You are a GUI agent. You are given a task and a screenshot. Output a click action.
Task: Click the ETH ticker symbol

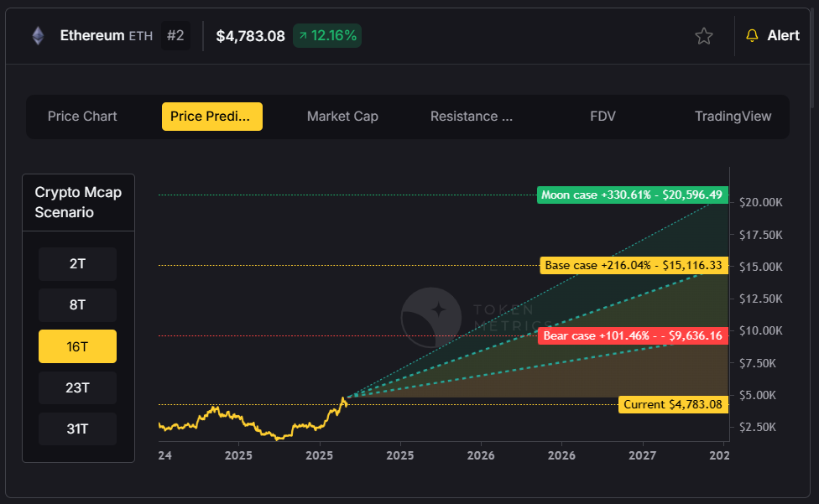tap(141, 36)
